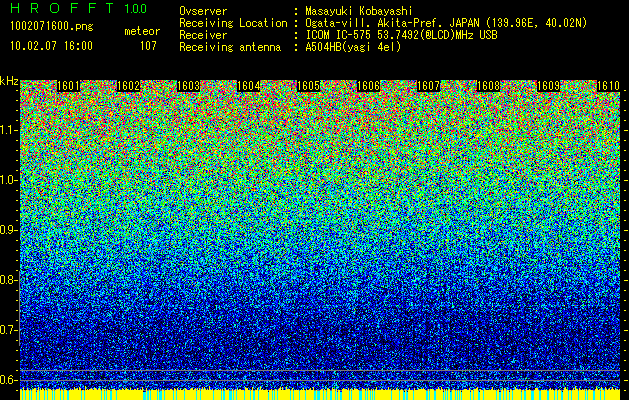Viewport: 629px width, 400px height.
Task: Click the HROFFT 1.0.0 title text
Action: (x=79, y=8)
